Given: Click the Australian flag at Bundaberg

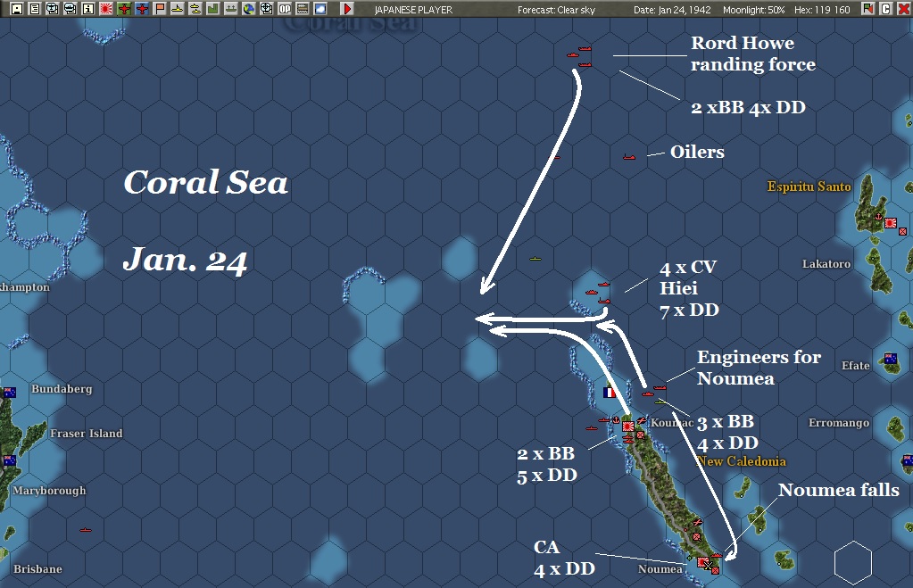Looking at the screenshot, I should [x=9, y=393].
